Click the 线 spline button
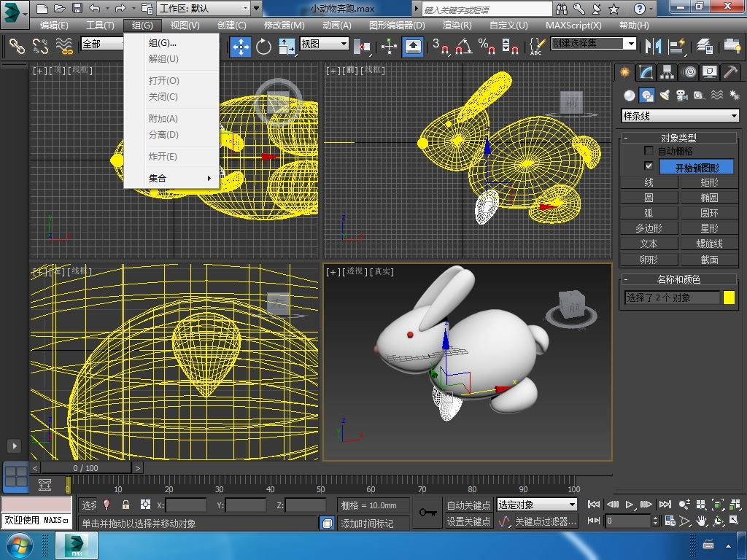The image size is (747, 560). coord(649,182)
